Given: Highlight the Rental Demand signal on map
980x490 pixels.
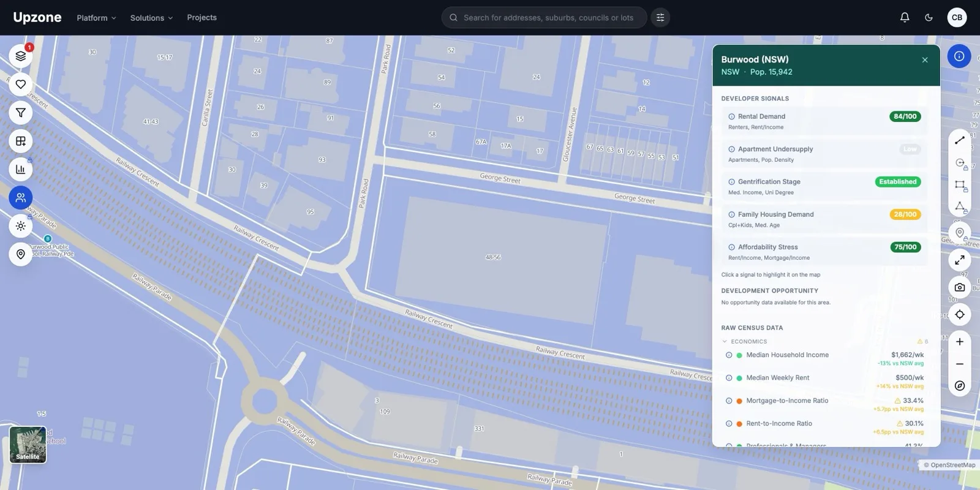Looking at the screenshot, I should [x=824, y=121].
